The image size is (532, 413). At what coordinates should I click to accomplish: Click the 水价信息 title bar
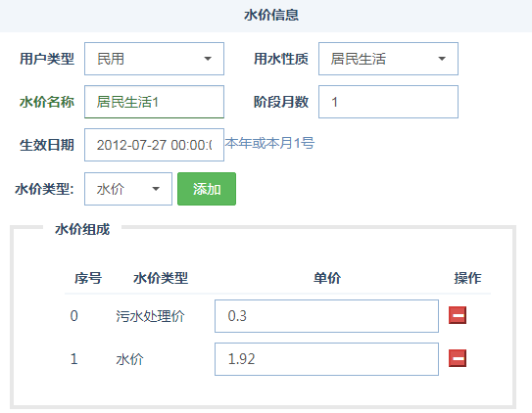tap(266, 16)
